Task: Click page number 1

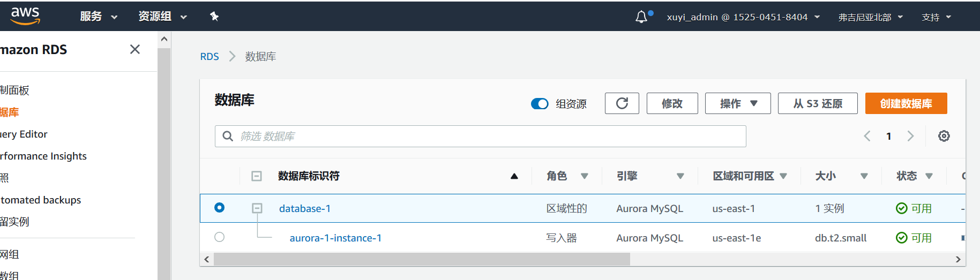Action: pos(888,136)
